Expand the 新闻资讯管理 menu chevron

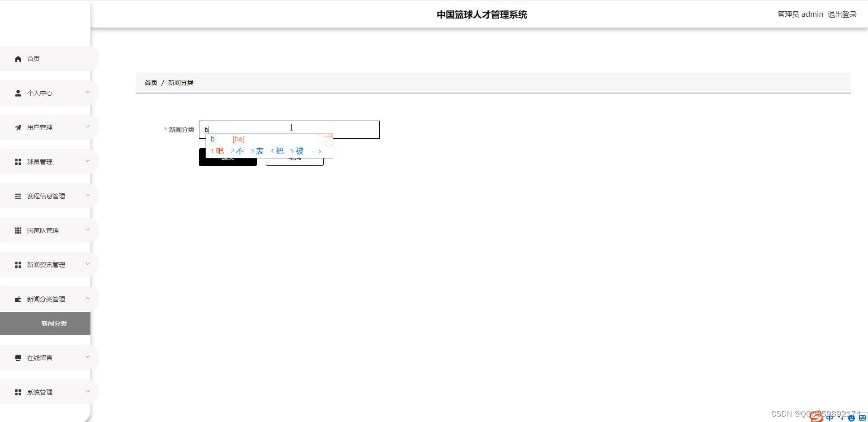click(x=88, y=264)
